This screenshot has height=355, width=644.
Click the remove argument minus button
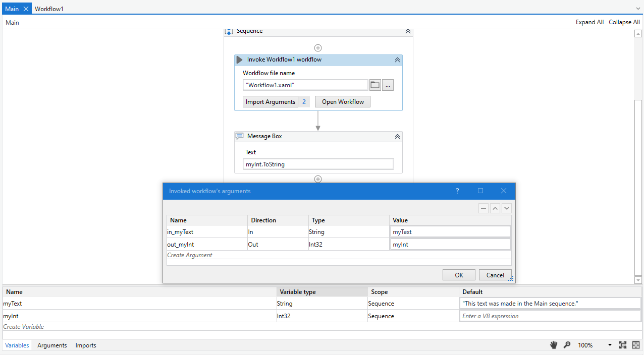484,208
